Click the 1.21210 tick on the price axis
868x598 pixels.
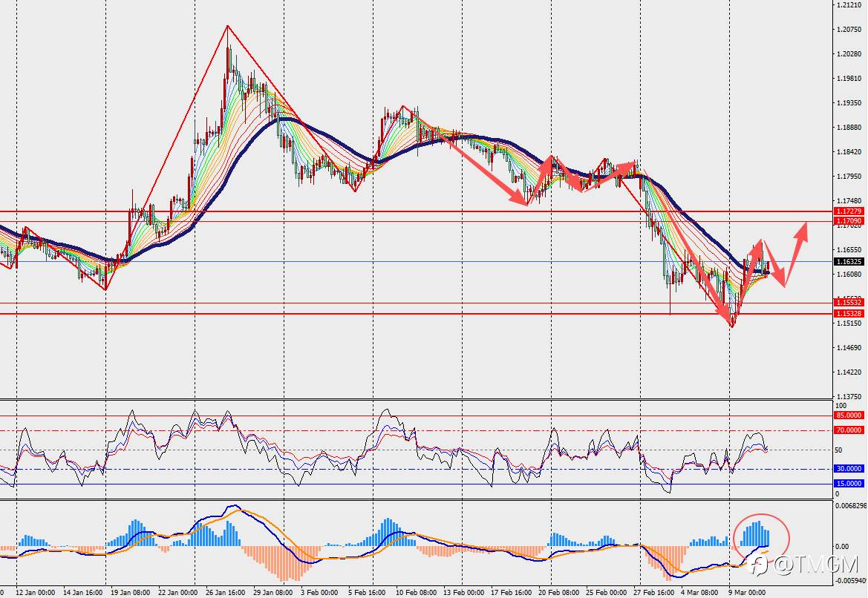[849, 5]
